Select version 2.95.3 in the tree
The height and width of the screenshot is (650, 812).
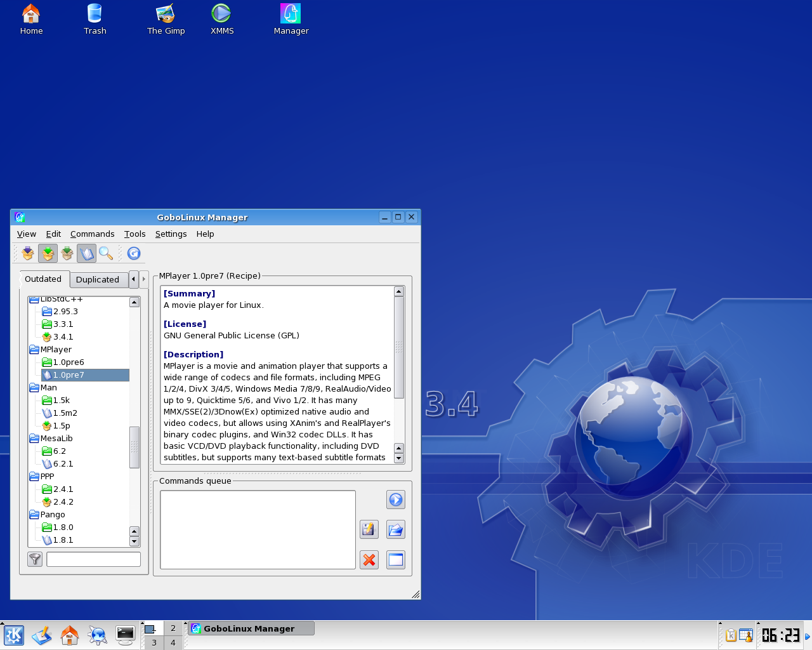(x=60, y=312)
